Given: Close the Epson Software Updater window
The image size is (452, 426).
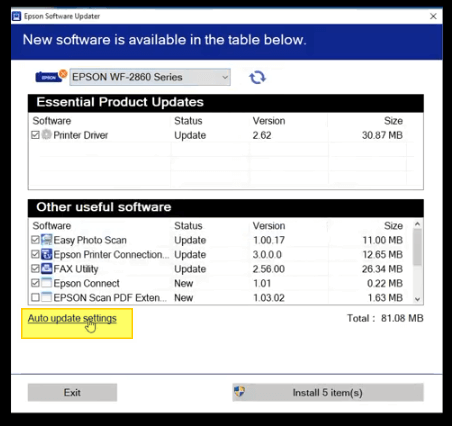Looking at the screenshot, I should click(x=433, y=16).
